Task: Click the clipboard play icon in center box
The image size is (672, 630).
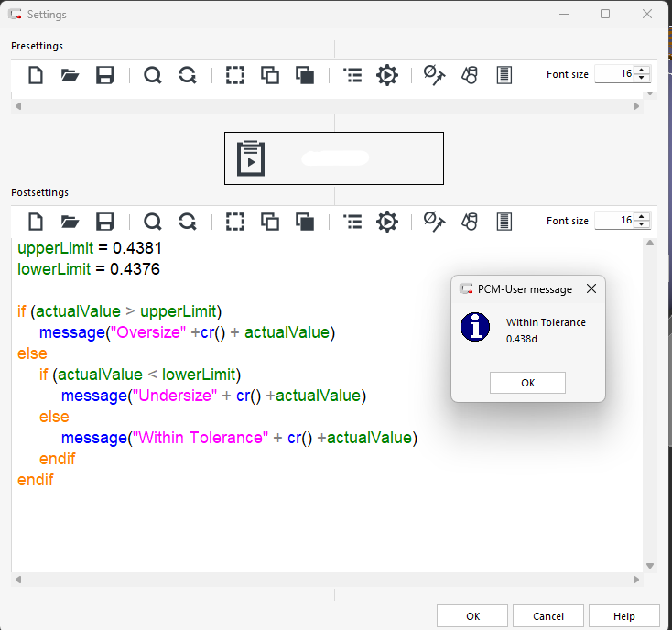Action: (x=251, y=158)
